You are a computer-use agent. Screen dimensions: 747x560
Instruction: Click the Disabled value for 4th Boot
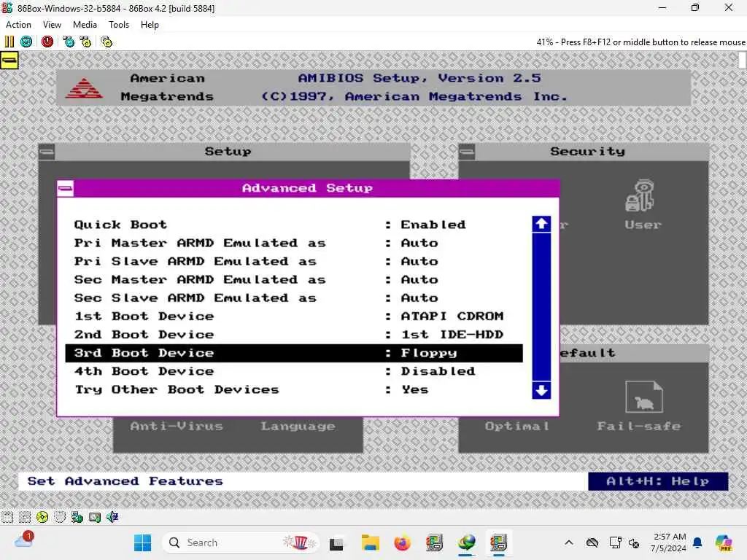click(438, 371)
